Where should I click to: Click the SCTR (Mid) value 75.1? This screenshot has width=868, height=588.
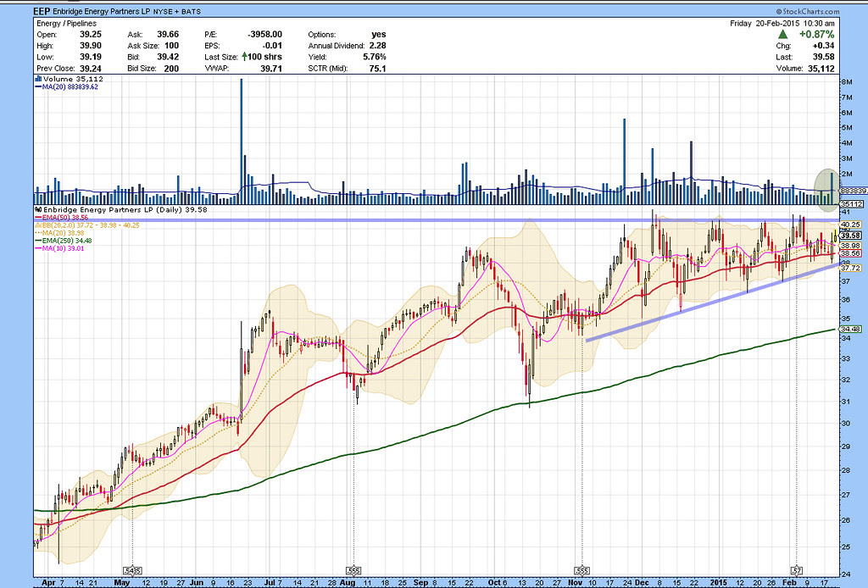tap(377, 69)
